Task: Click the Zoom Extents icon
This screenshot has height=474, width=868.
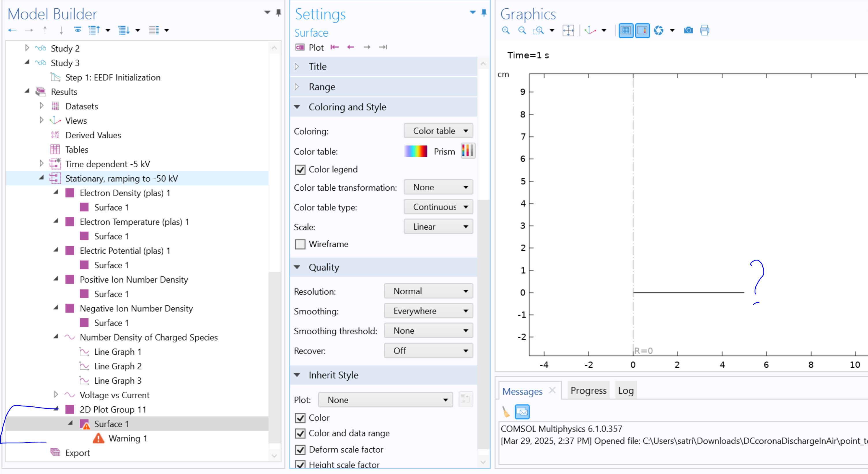Action: click(x=568, y=30)
